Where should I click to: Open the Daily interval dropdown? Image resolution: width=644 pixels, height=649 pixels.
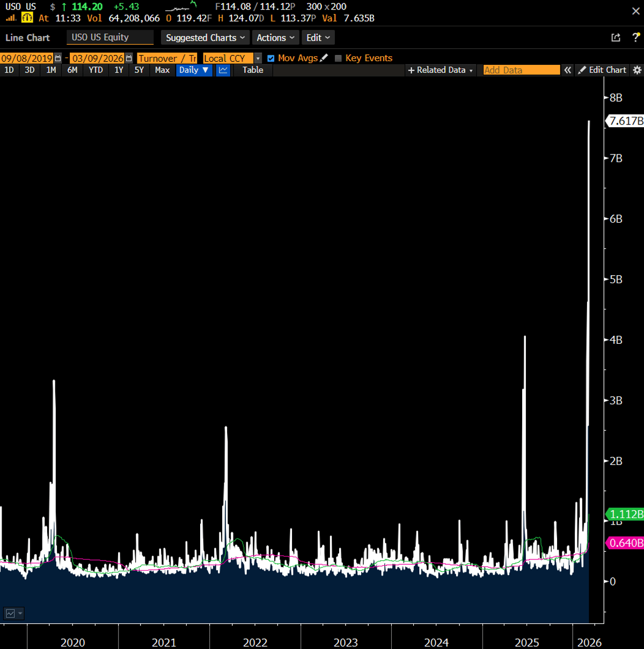click(194, 70)
